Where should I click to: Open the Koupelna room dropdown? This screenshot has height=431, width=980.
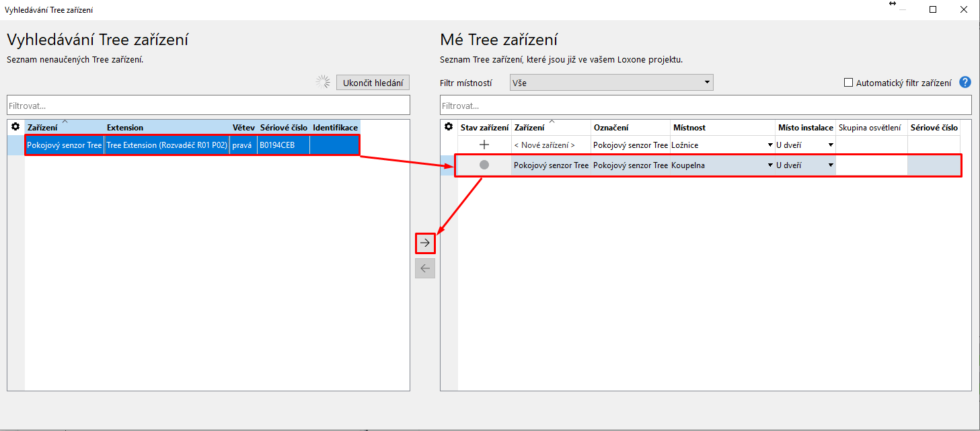click(x=769, y=165)
